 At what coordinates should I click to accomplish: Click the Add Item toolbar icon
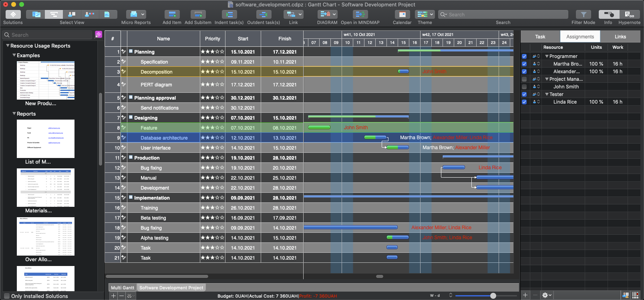(172, 15)
